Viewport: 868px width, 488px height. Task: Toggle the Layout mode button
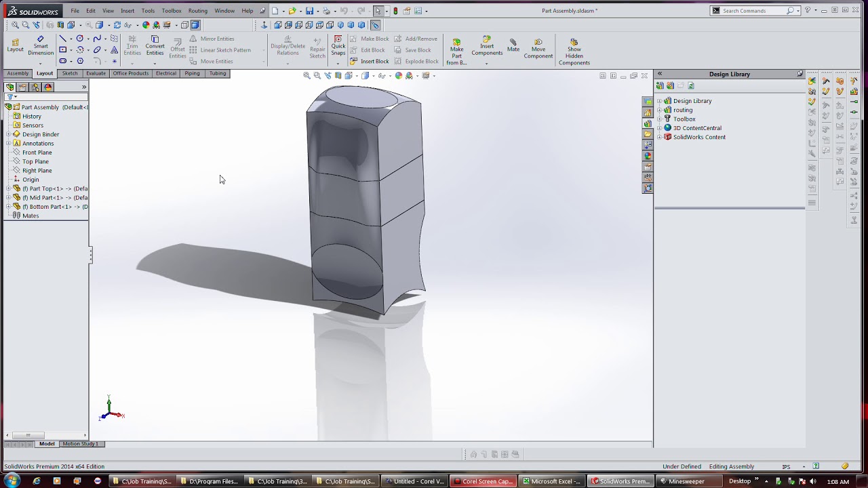pyautogui.click(x=15, y=45)
